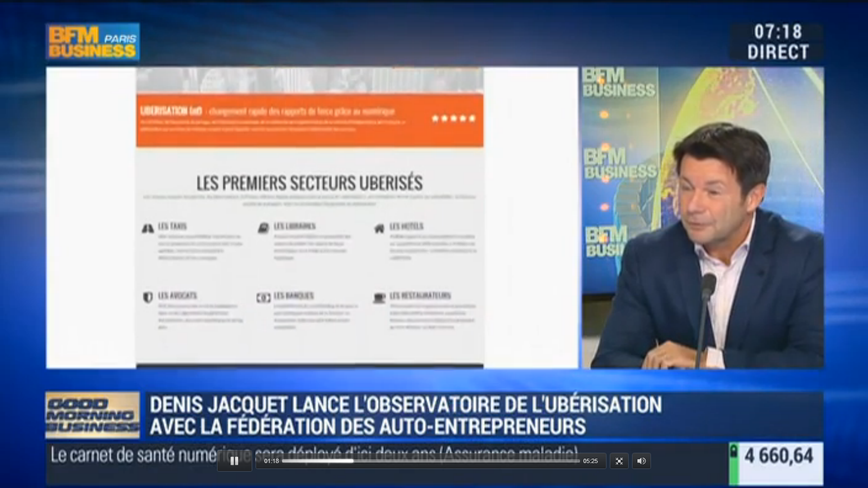Click the Good Morning Business logo
The image size is (868, 488).
[93, 415]
